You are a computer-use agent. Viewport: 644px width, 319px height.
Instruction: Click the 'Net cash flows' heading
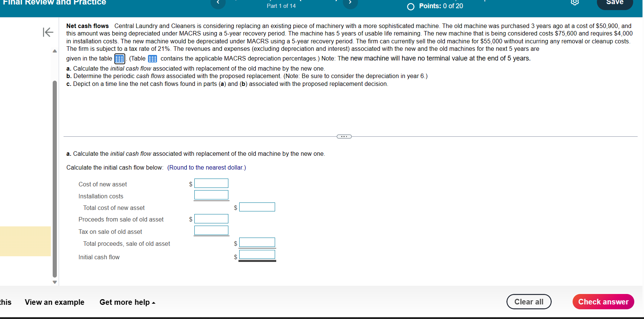click(x=87, y=26)
